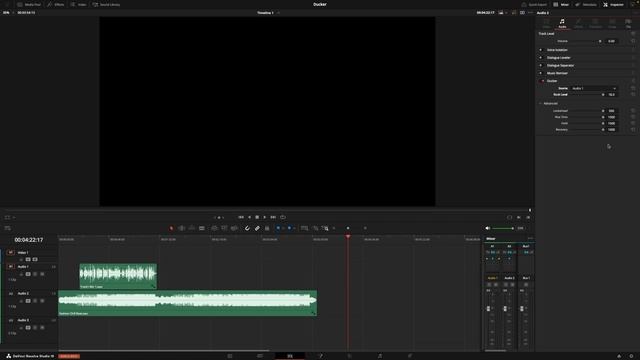
Task: Go to the Color page
Action: pos(349,356)
